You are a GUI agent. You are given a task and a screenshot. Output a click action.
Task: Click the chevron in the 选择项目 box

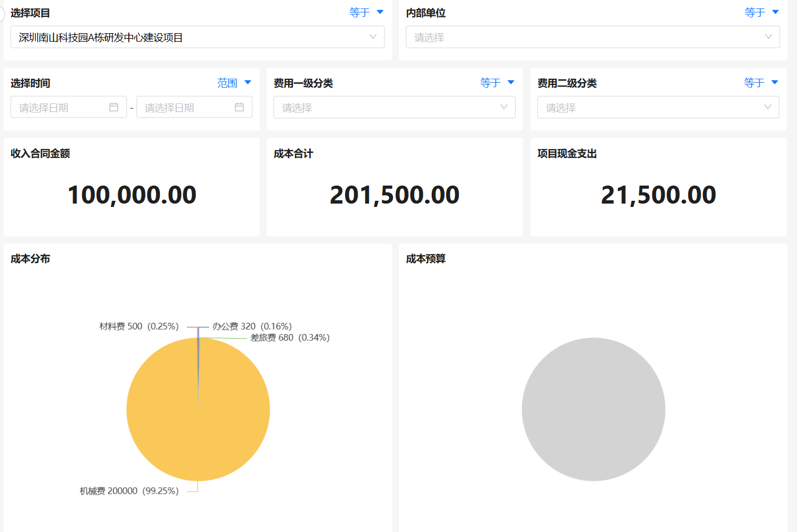[x=373, y=37]
